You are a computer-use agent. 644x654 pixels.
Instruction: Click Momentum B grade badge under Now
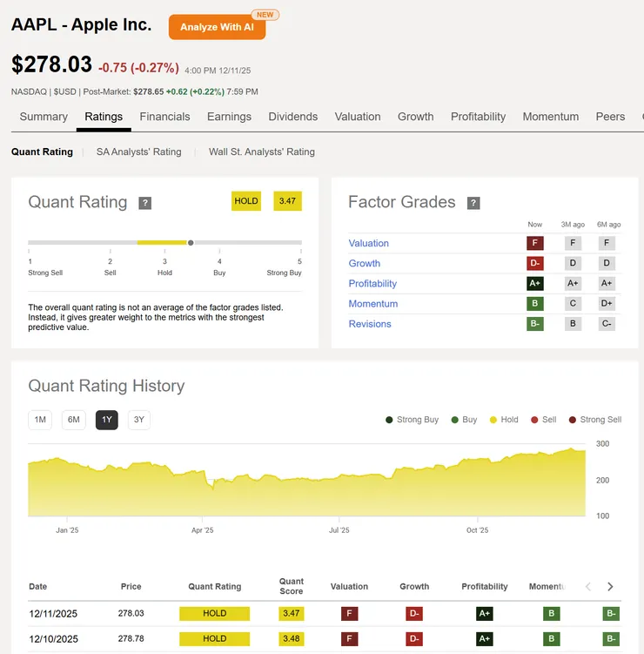[535, 303]
